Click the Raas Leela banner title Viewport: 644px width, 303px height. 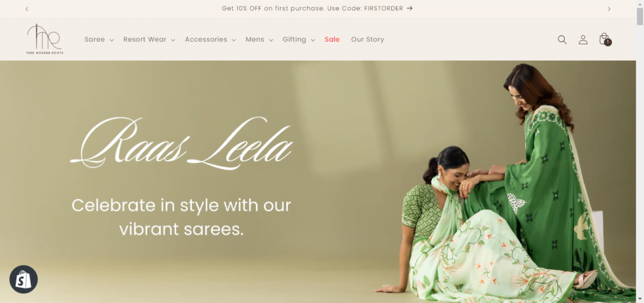pyautogui.click(x=182, y=143)
